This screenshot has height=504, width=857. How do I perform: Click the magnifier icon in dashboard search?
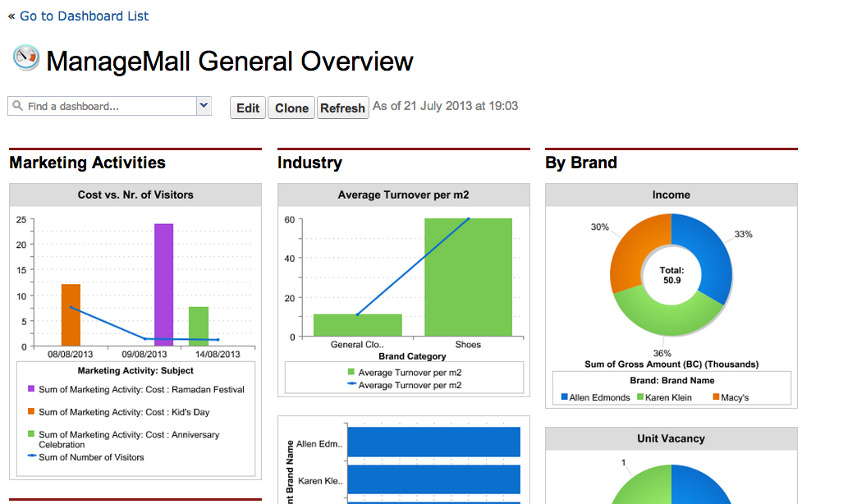tap(17, 106)
